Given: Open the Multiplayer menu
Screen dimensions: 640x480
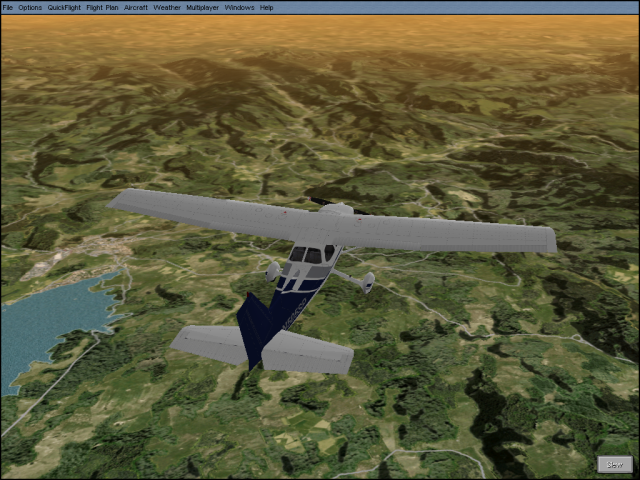Looking at the screenshot, I should pyautogui.click(x=203, y=7).
